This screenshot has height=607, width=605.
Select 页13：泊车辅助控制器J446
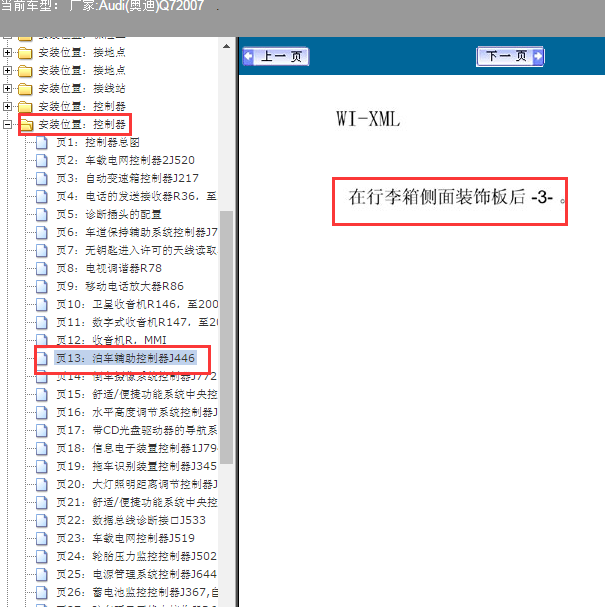tap(125, 358)
